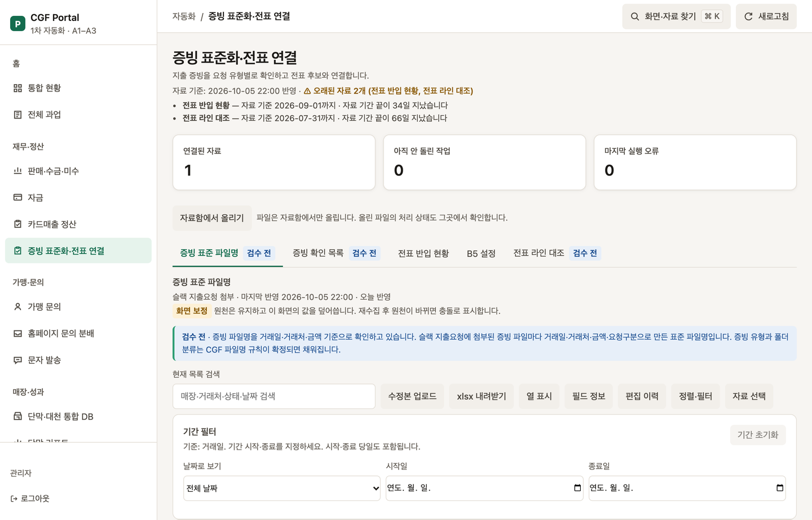Click the 자금 card icon
Viewport: 812px width, 520px height.
(x=17, y=197)
